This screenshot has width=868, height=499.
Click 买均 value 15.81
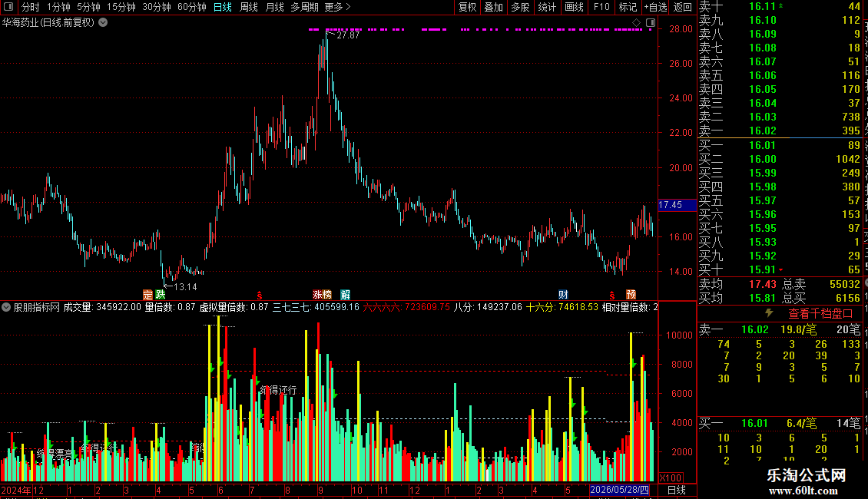pyautogui.click(x=762, y=298)
